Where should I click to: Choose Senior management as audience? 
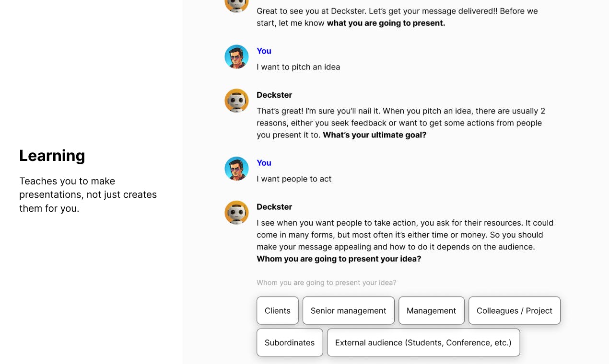[348, 310]
